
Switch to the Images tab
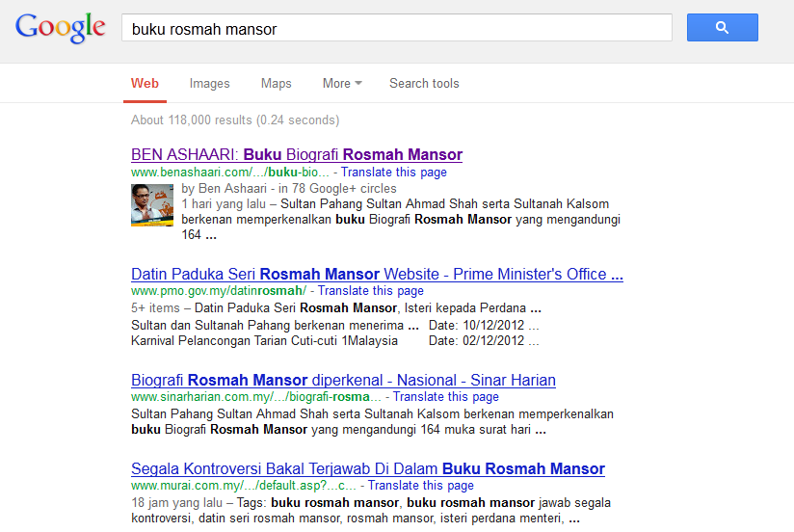pyautogui.click(x=210, y=84)
